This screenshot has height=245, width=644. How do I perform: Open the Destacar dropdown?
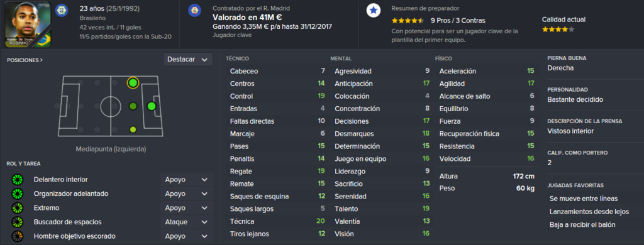pyautogui.click(x=188, y=60)
